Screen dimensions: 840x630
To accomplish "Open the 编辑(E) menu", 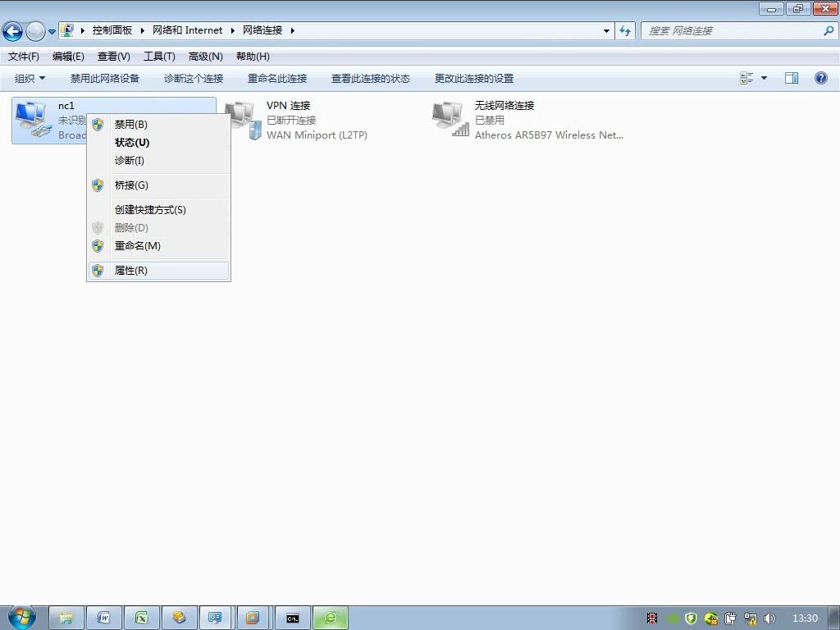I will (68, 57).
